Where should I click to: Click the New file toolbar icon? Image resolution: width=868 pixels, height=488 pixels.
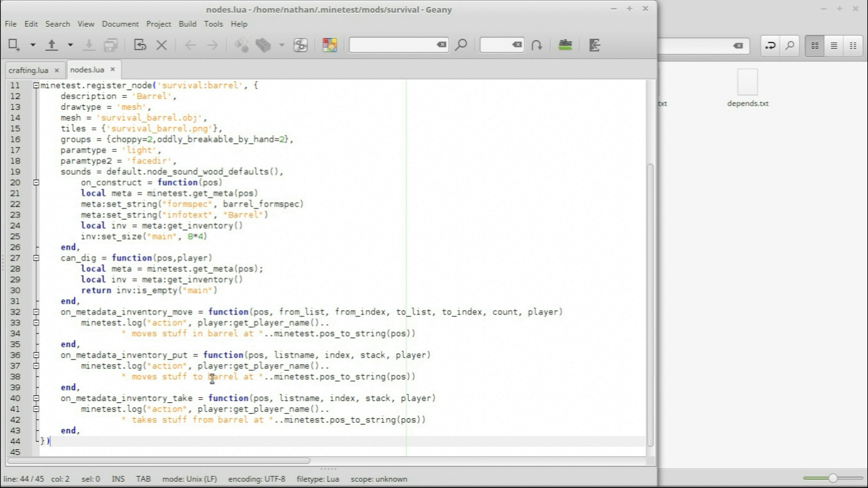point(13,45)
